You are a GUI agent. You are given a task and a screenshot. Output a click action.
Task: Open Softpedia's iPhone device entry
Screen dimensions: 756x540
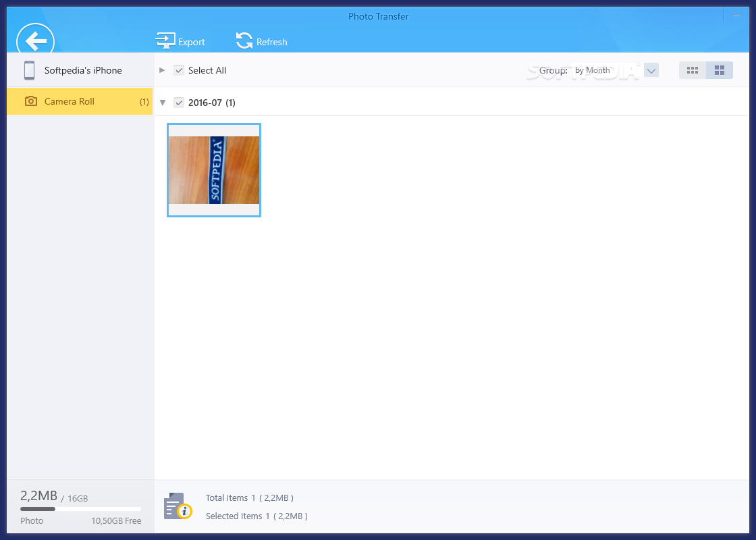(x=80, y=70)
